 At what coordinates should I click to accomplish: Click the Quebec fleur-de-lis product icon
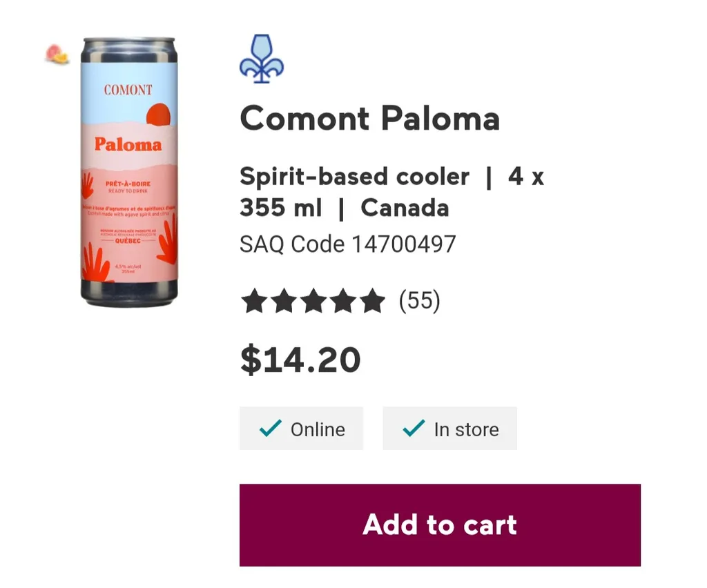click(x=261, y=59)
